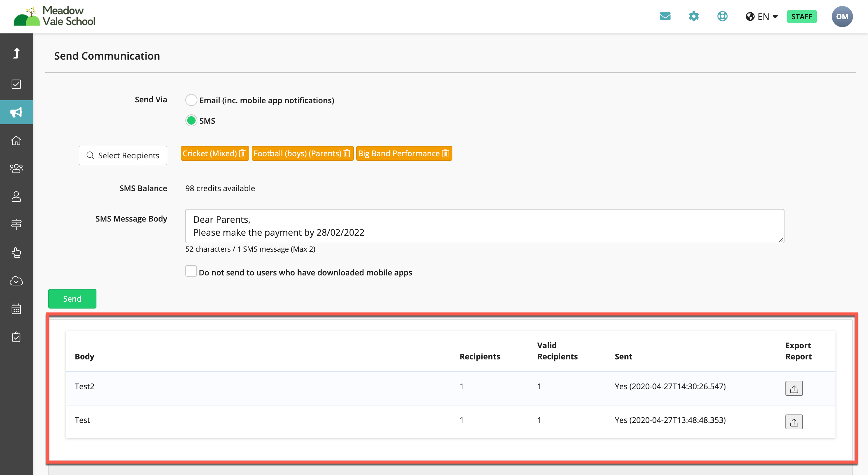Open the settings gear icon
Viewport: 868px width, 475px height.
[693, 16]
